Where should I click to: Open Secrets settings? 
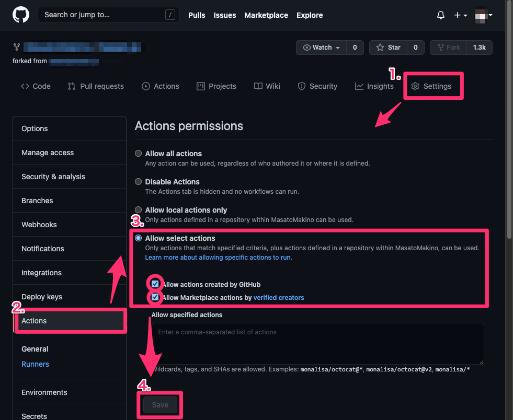click(70, 414)
